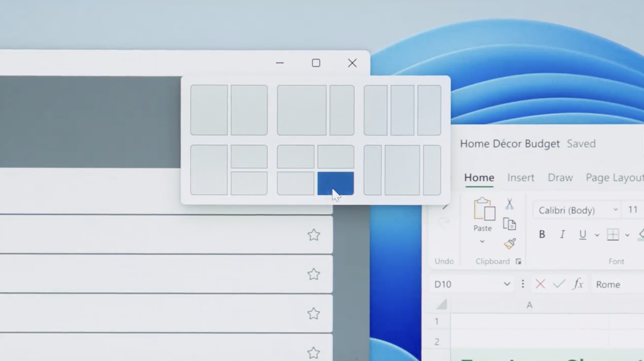Open the Paste options chevron
Image resolution: width=644 pixels, height=361 pixels.
(482, 241)
